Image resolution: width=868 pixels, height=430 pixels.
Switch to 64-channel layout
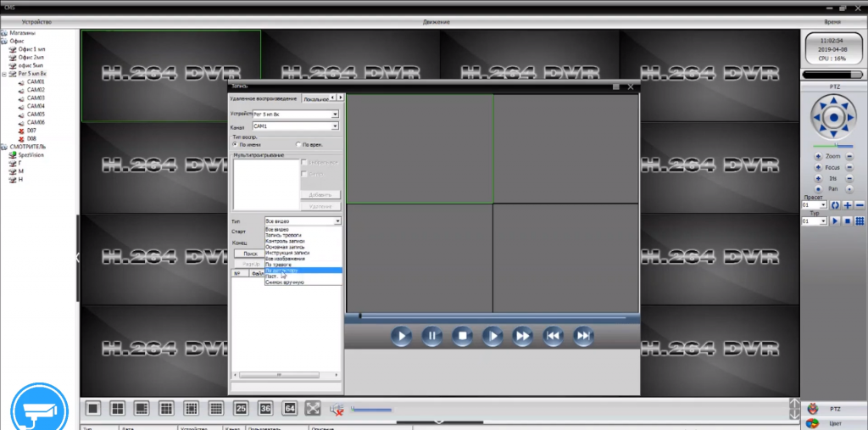[x=290, y=409]
